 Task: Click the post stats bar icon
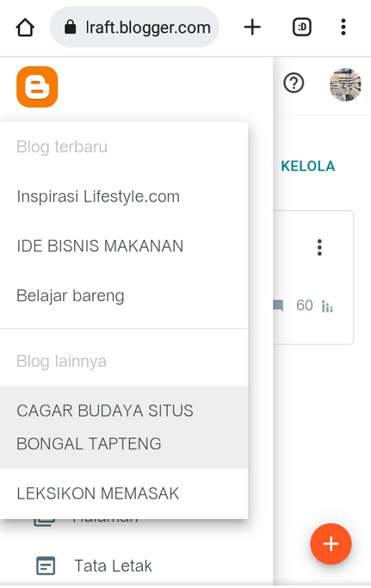tap(327, 306)
